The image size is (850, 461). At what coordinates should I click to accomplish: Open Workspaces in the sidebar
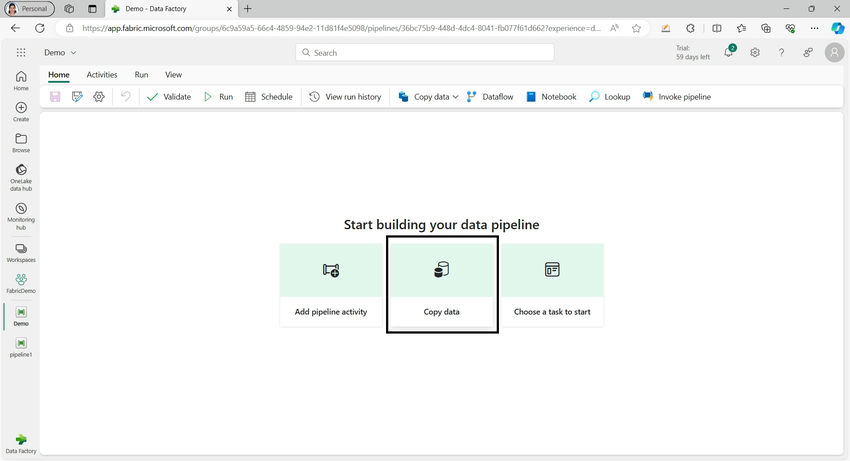pyautogui.click(x=21, y=253)
